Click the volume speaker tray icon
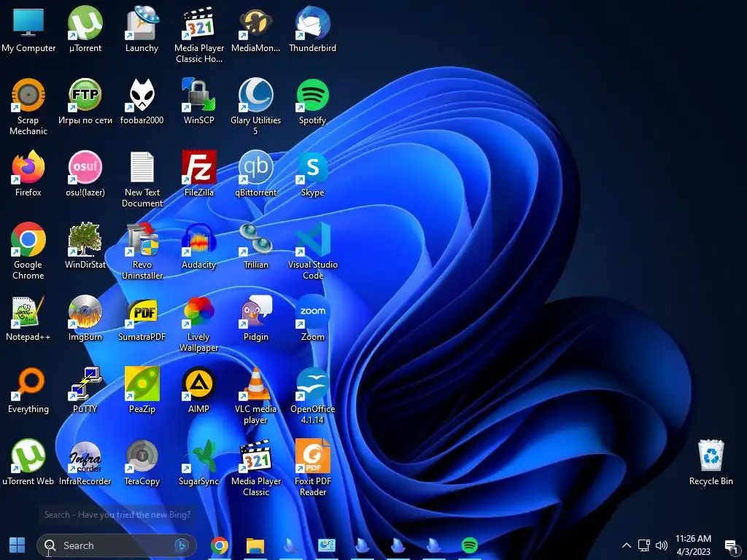The image size is (747, 560). pyautogui.click(x=662, y=545)
